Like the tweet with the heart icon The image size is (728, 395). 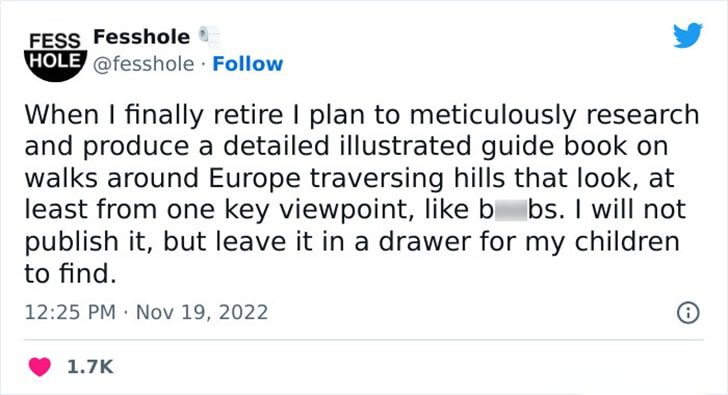pyautogui.click(x=39, y=367)
